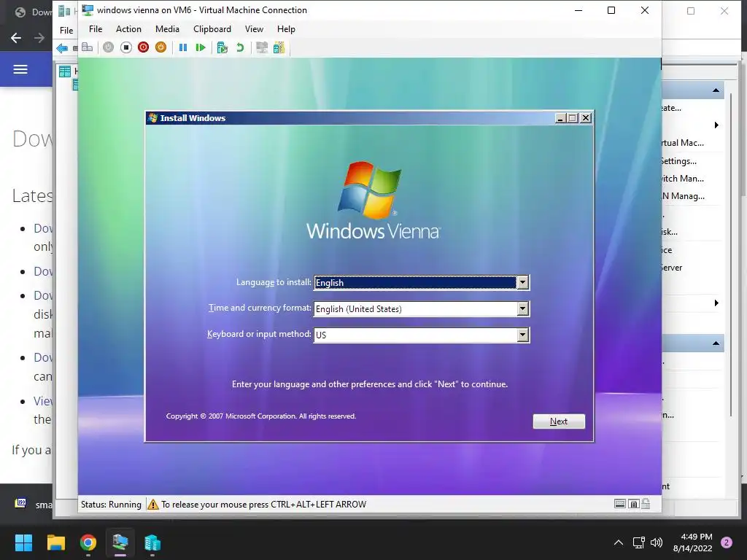Click Inspect Disk... in the Actions pane
Screen dimensions: 747x560
pyautogui.click(x=670, y=232)
